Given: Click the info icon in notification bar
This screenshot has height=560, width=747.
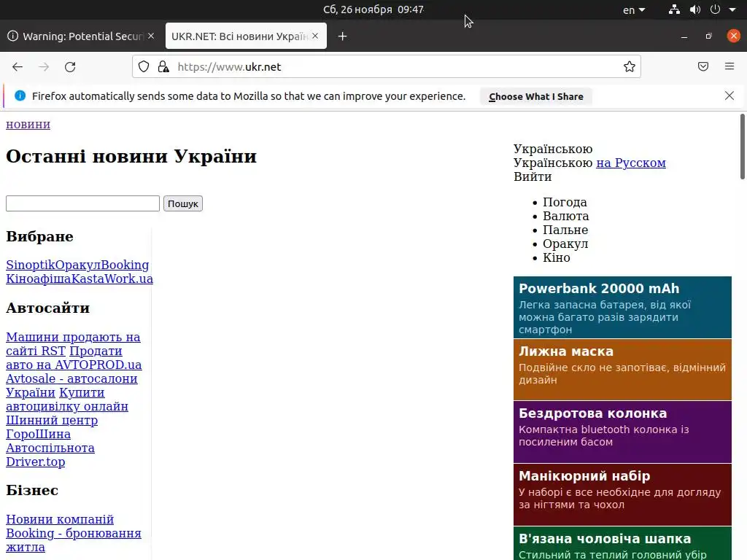Looking at the screenshot, I should pos(20,96).
